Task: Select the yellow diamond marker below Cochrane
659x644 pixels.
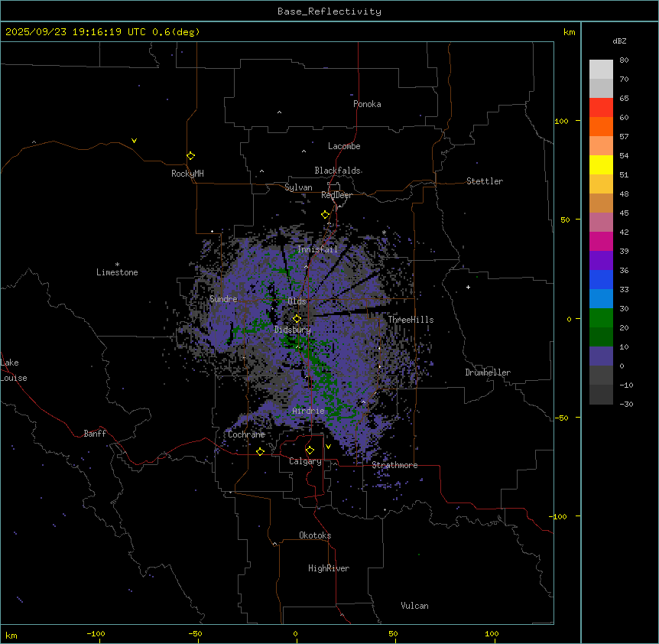Action: coord(260,451)
